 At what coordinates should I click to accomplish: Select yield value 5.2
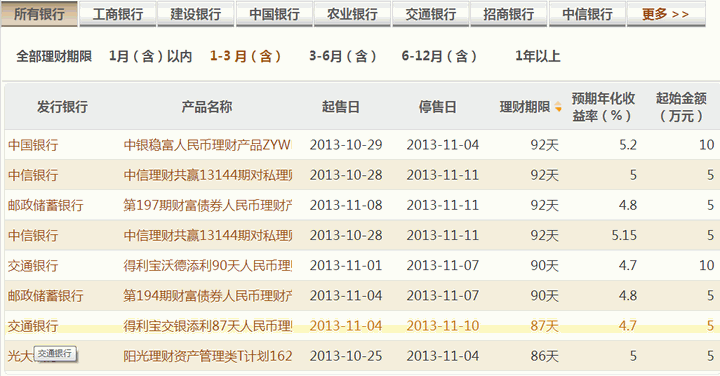coord(628,145)
